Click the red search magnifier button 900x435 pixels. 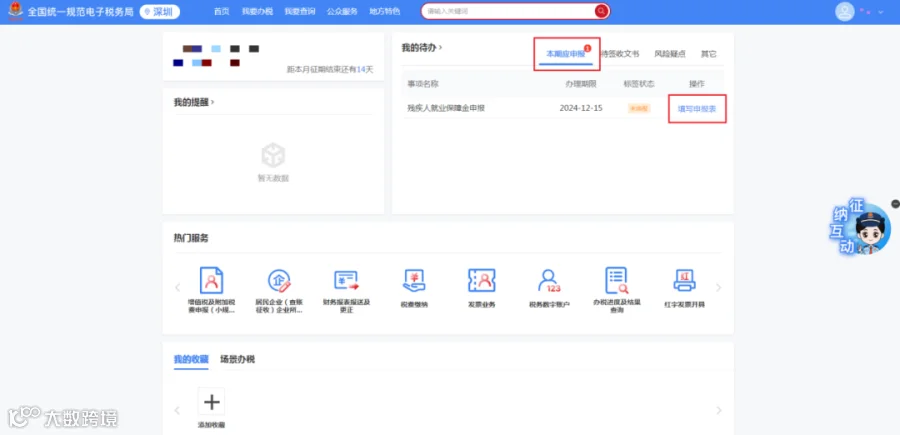[x=601, y=11]
